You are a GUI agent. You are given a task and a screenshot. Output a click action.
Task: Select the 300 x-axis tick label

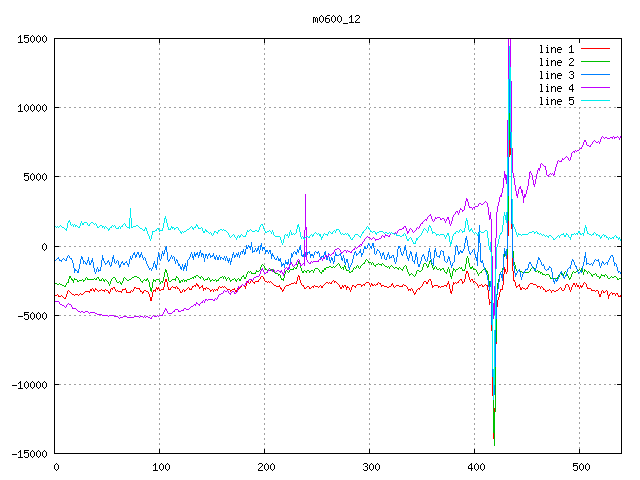[x=370, y=467]
